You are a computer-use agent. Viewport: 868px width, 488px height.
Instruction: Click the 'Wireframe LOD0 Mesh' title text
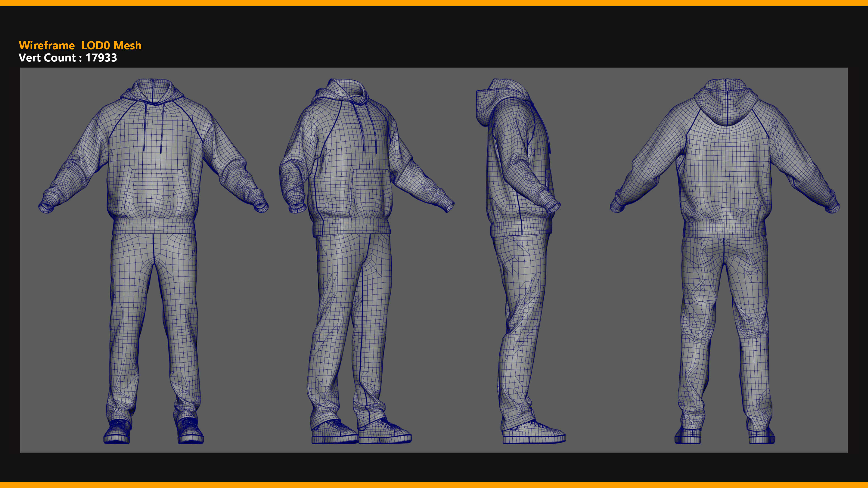[80, 45]
